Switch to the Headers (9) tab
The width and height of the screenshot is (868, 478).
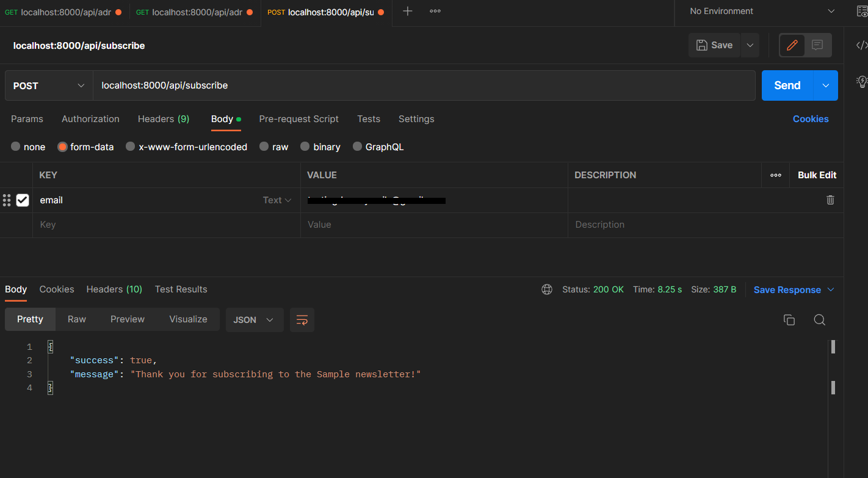[163, 118]
